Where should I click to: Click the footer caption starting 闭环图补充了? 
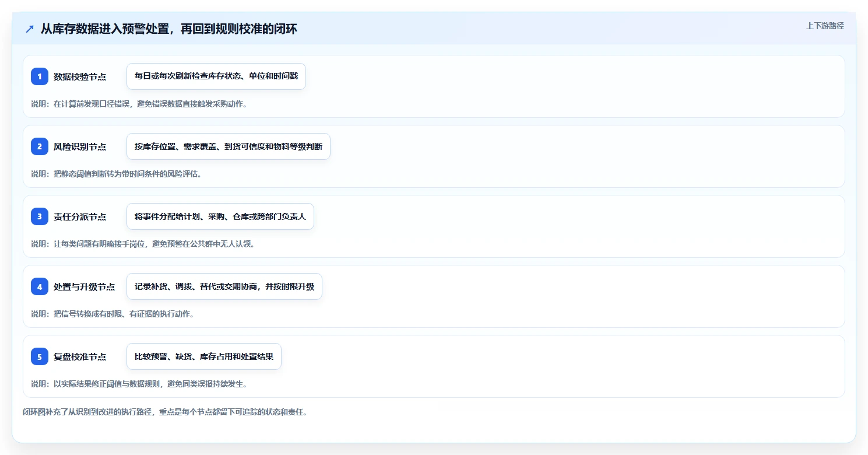pyautogui.click(x=165, y=412)
